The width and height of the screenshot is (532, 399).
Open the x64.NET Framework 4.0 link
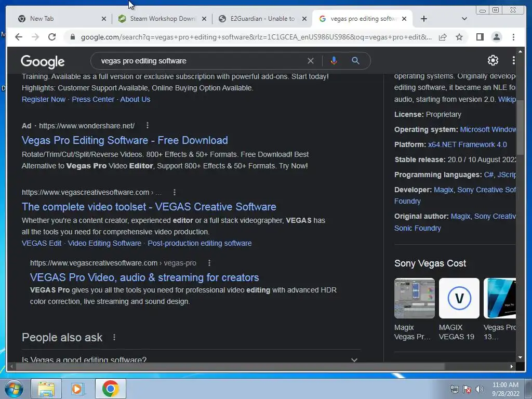coord(467,144)
